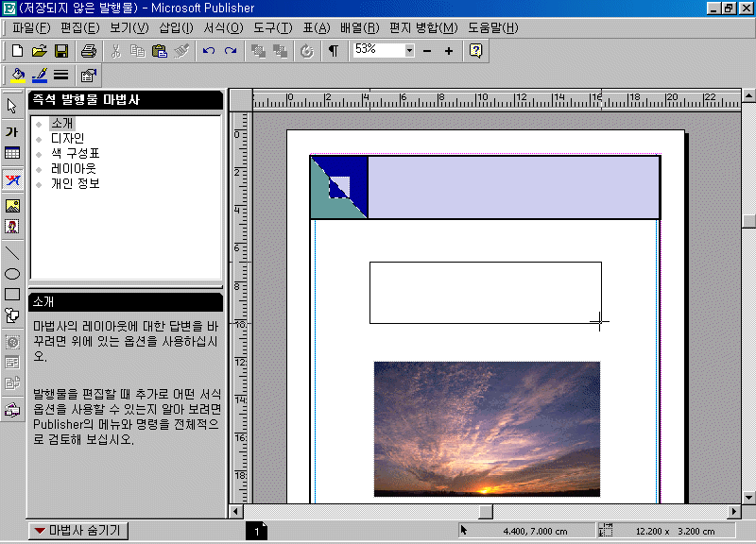
Task: Select the Picture Frame tool
Action: tap(12, 206)
